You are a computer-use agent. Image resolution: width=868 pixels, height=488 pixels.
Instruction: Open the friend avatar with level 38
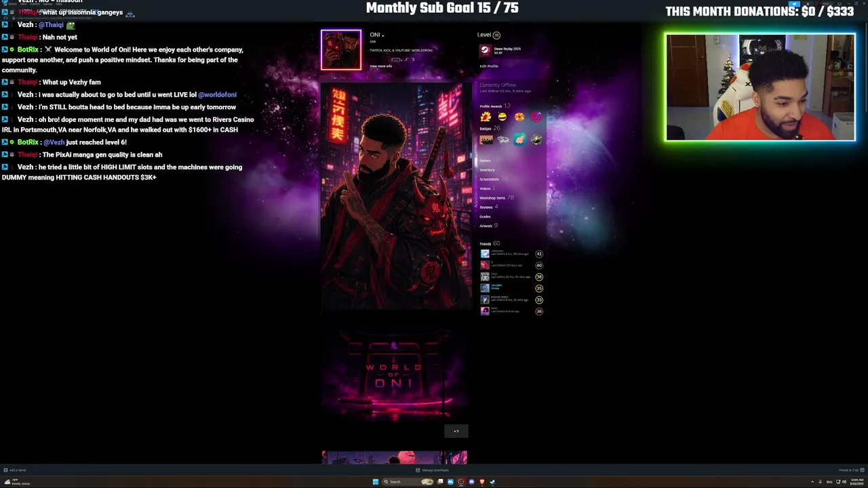click(485, 277)
